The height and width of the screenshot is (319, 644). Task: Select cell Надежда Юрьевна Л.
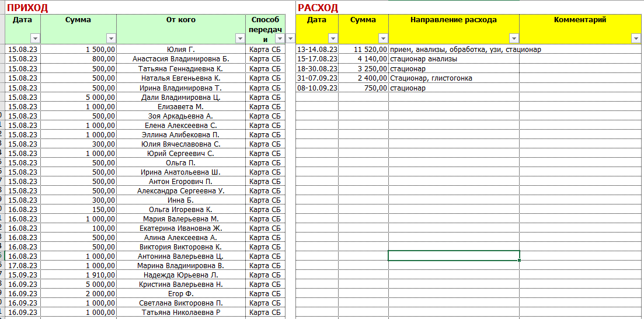coord(181,275)
